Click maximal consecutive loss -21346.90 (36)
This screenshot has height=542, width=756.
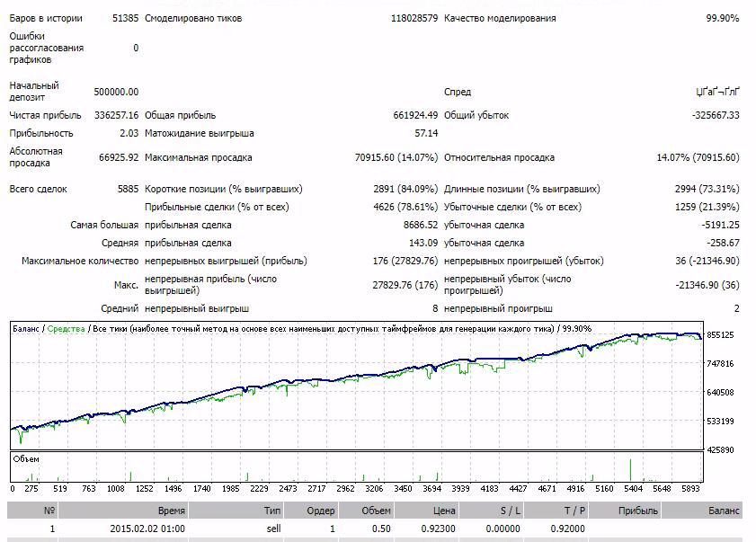pyautogui.click(x=707, y=285)
